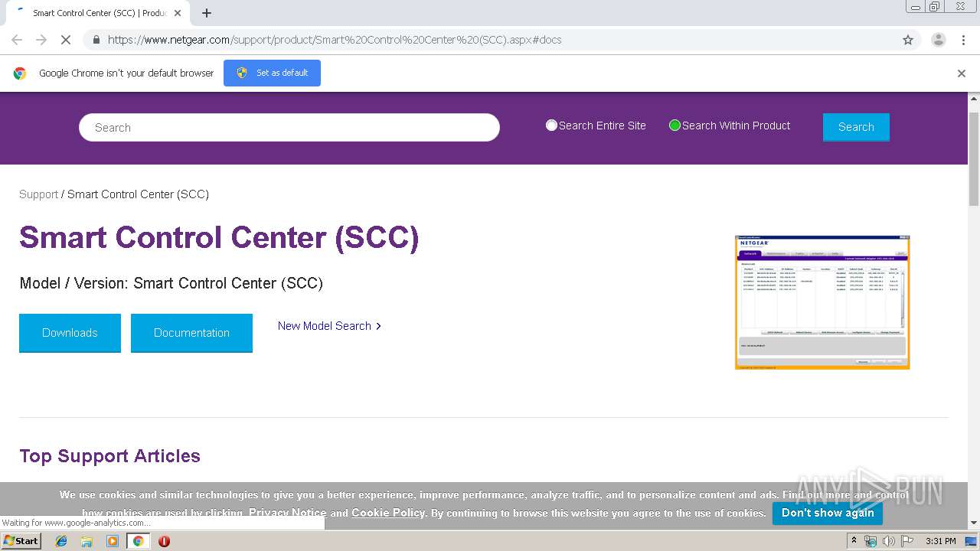The height and width of the screenshot is (551, 980).
Task: Open the network tray icon
Action: tap(871, 541)
